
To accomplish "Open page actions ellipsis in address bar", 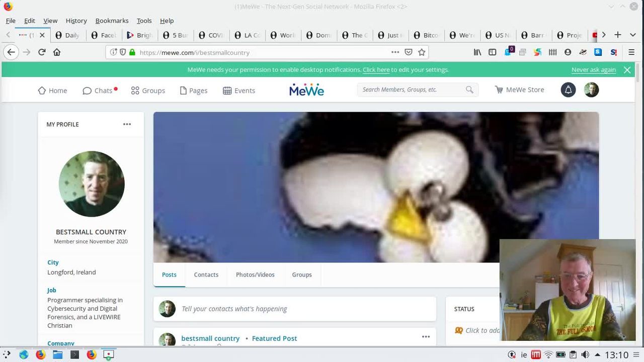I will tap(395, 52).
